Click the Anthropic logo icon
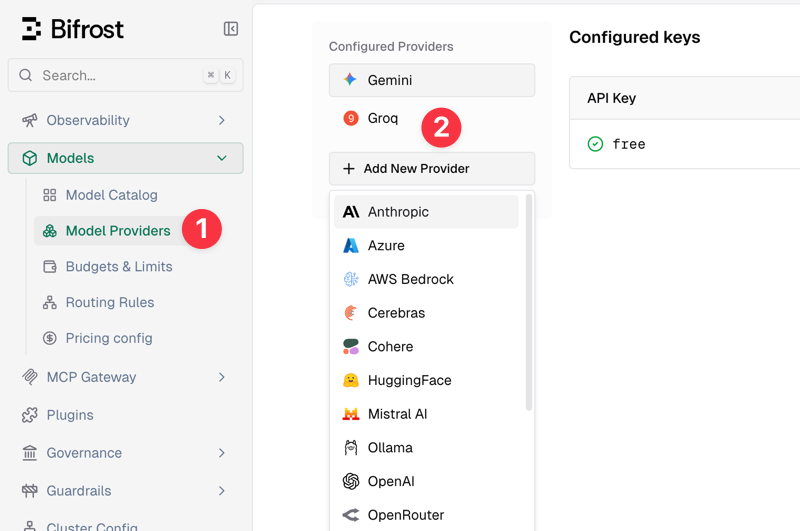This screenshot has width=800, height=531. 351,212
